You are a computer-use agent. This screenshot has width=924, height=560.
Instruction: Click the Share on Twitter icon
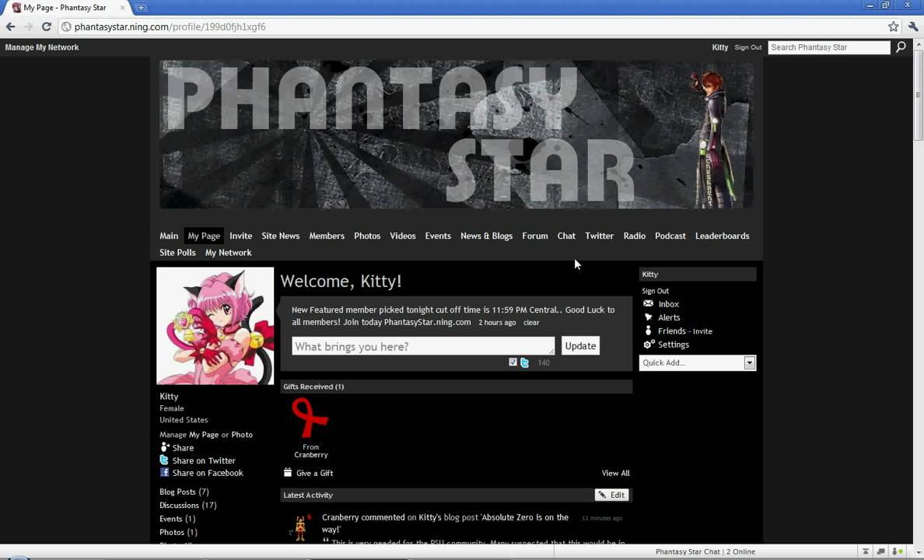[164, 460]
